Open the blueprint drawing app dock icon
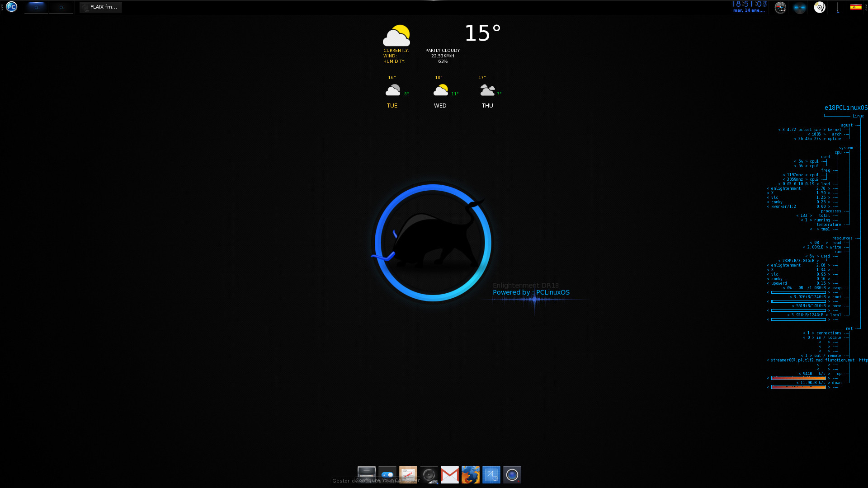The image size is (868, 488). (491, 474)
